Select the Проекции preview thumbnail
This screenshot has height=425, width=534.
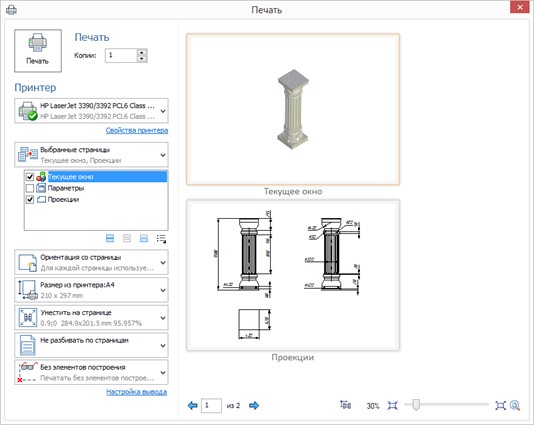click(x=293, y=275)
